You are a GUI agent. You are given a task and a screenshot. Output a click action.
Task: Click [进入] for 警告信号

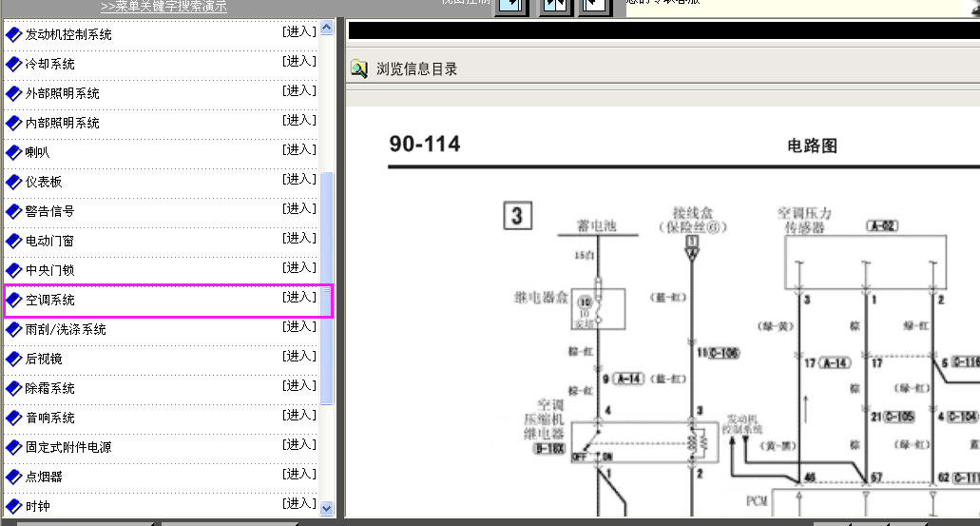[299, 208]
